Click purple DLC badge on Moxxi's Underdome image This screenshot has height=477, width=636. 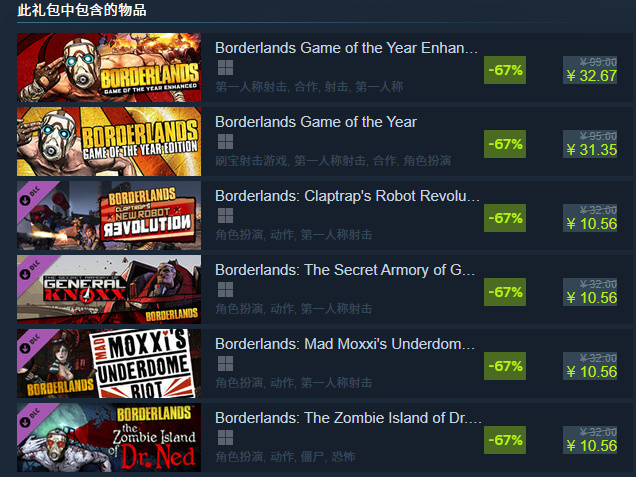(32, 345)
